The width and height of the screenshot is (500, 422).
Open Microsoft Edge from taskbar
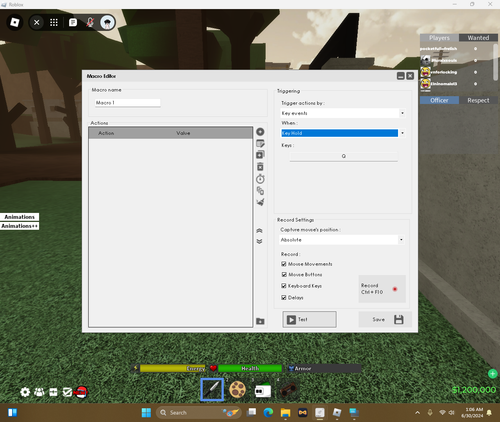point(268,413)
